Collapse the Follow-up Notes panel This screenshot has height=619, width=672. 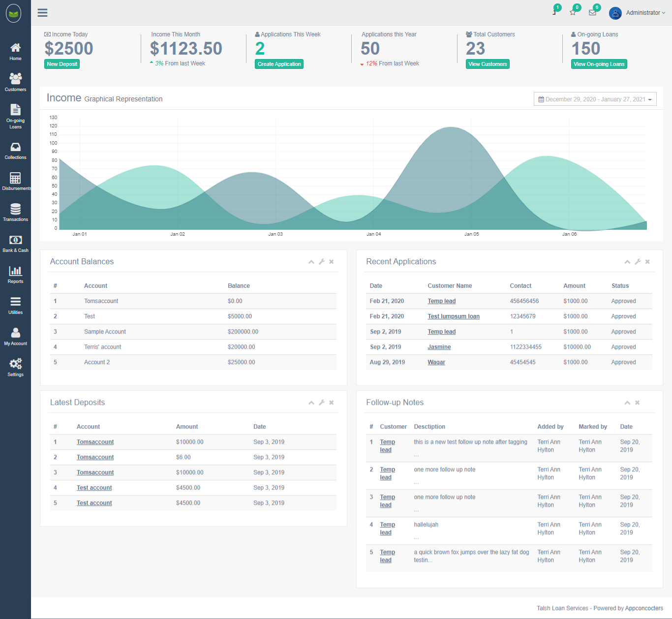click(x=627, y=402)
